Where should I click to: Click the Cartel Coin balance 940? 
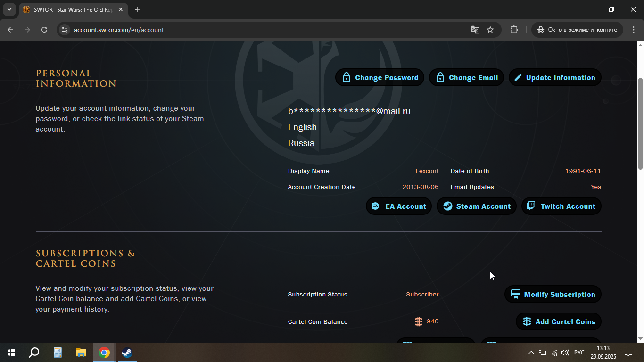point(432,321)
